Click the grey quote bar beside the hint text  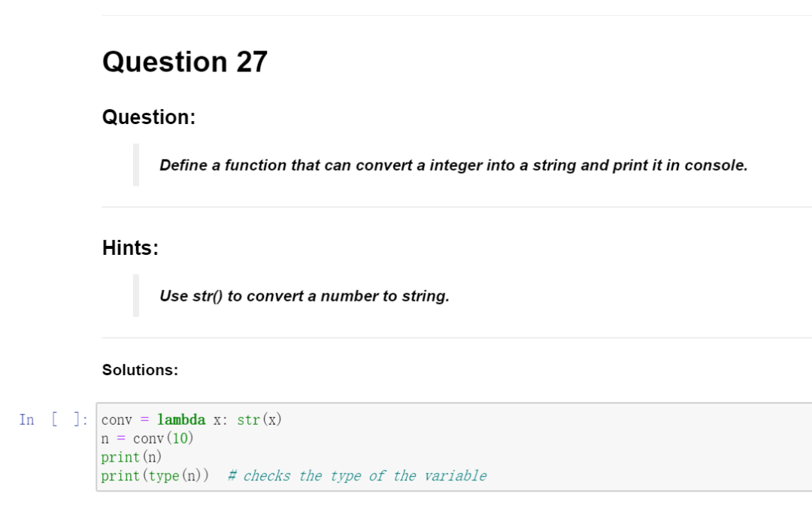pyautogui.click(x=136, y=295)
